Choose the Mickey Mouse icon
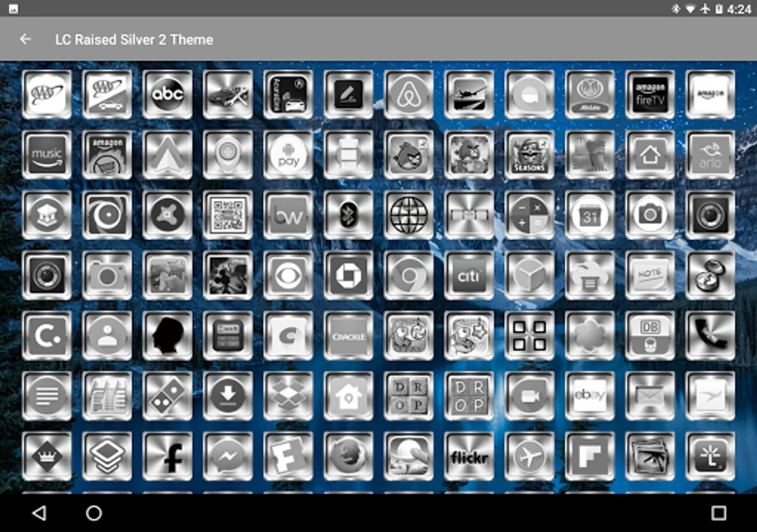 coord(228,275)
